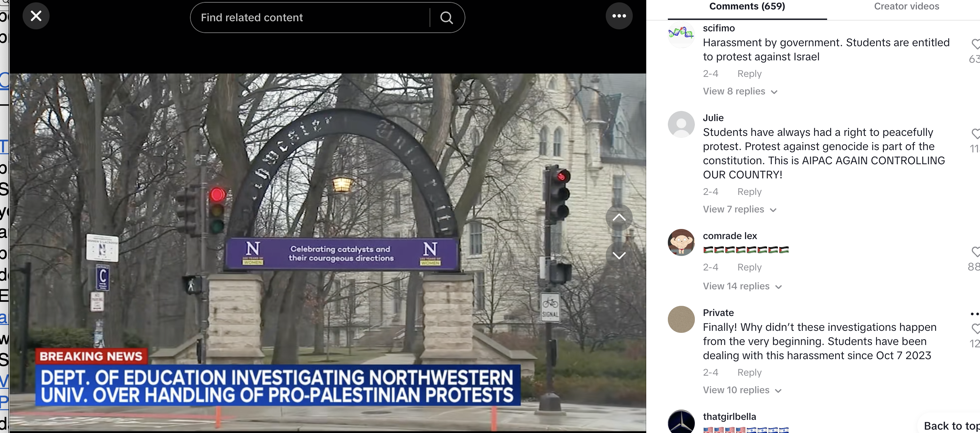Expand View 7 replies under Julie

(739, 210)
